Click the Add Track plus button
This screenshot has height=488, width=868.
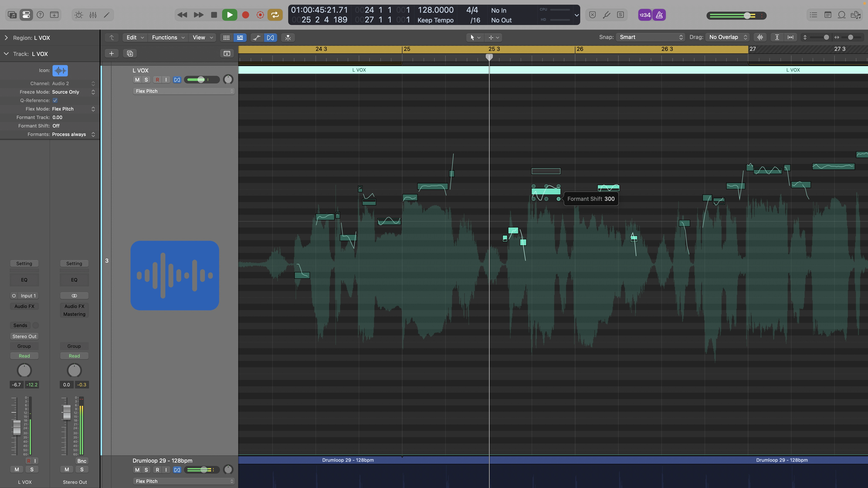click(x=111, y=54)
